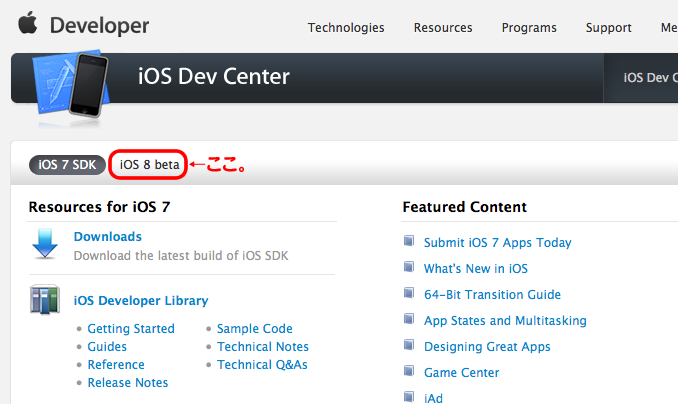Click the Developer title text

point(99,26)
